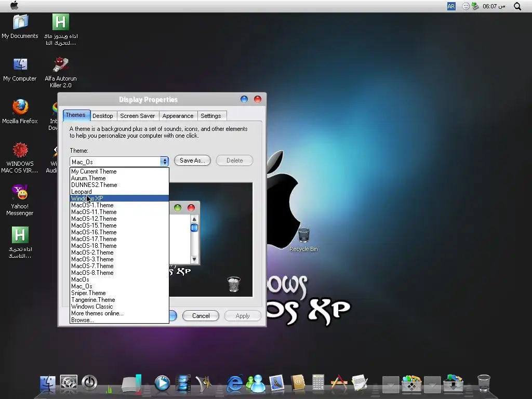
Task: Launch Internet Explorer from the dock
Action: tap(234, 384)
